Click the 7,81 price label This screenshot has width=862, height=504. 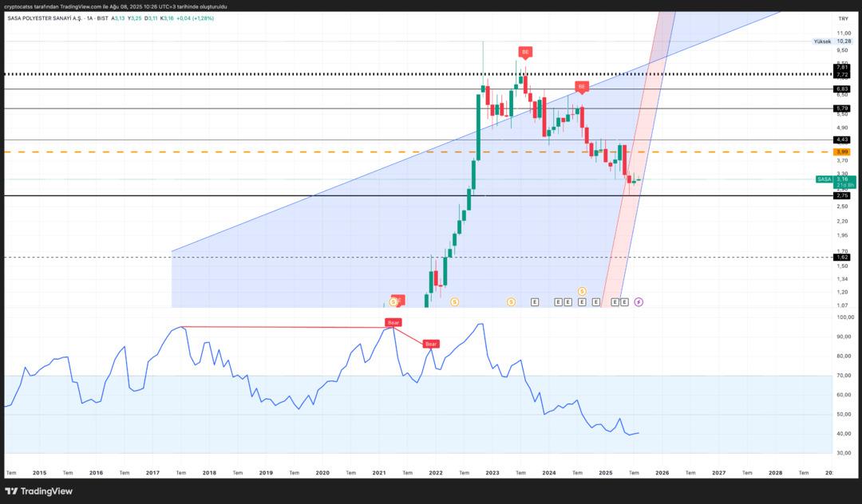tap(842, 68)
